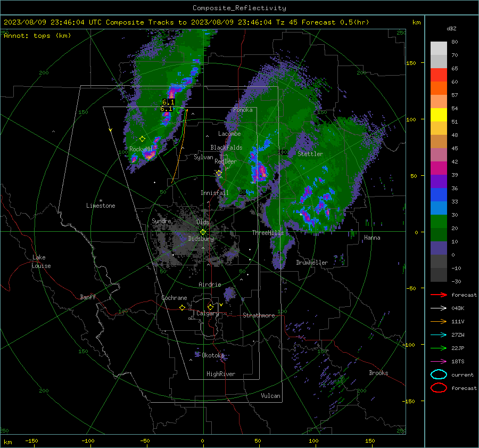Viewport: 479px width, 448px height.
Task: Click the purple swatch between 39 and 36 dBZ
Action: click(439, 182)
